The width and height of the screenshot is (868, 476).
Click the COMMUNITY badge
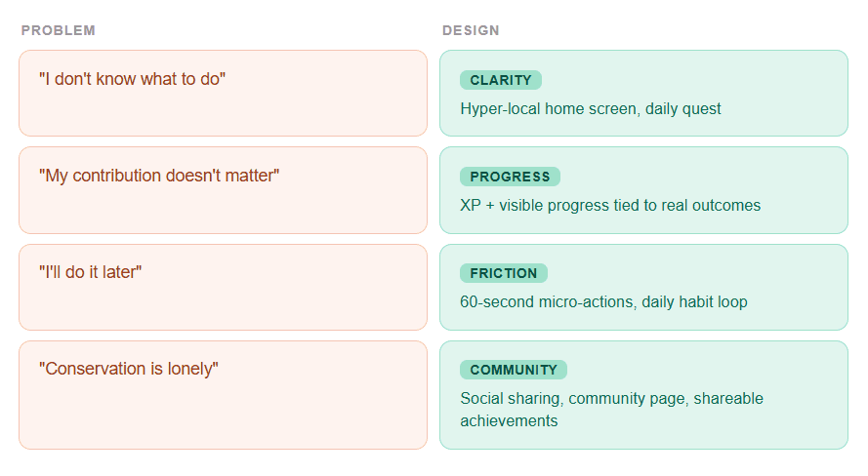514,370
